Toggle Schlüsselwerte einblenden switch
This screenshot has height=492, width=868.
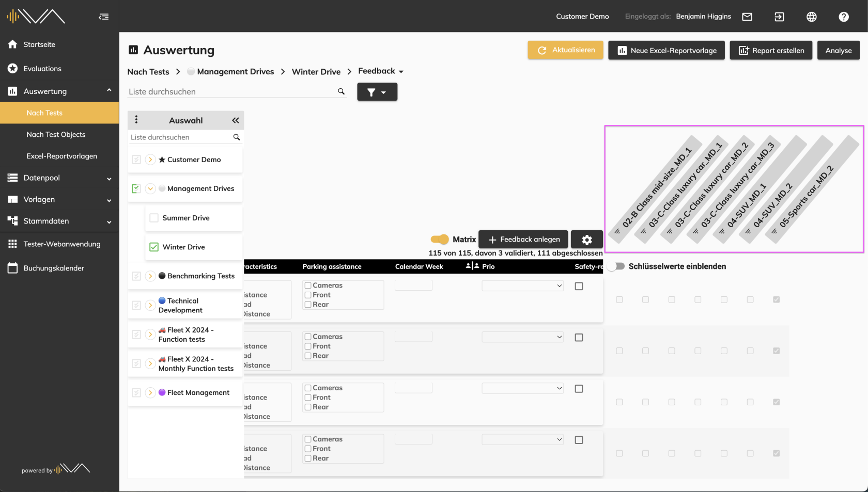point(616,266)
